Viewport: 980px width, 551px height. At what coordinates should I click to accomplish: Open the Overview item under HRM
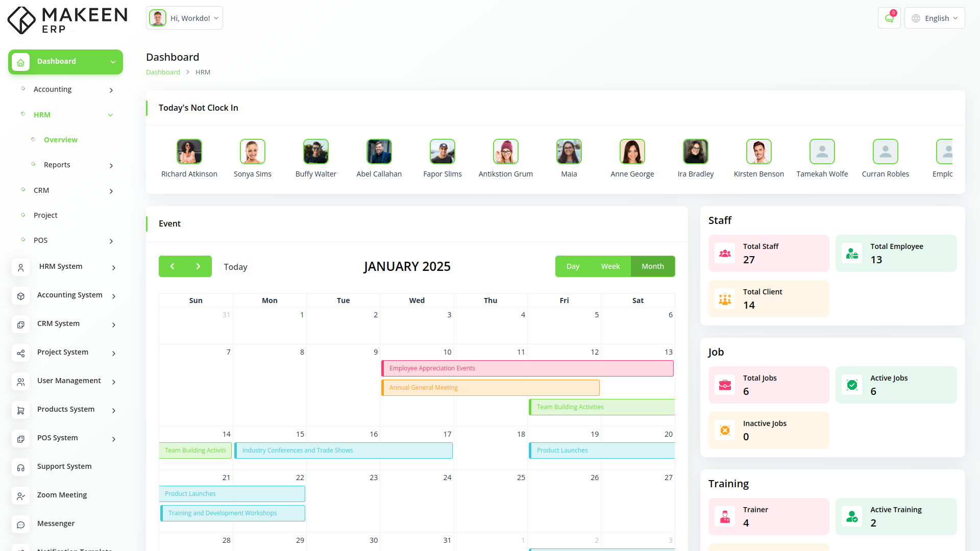click(x=60, y=140)
